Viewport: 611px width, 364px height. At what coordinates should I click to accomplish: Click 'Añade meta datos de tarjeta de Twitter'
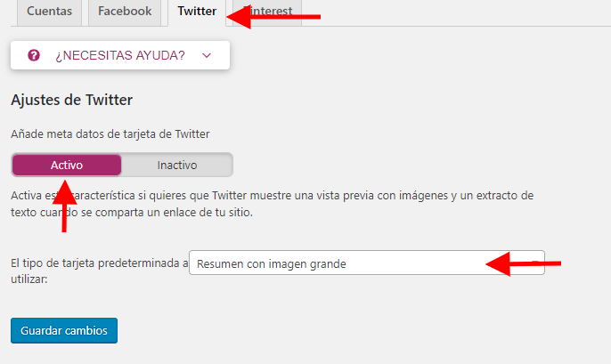(110, 133)
